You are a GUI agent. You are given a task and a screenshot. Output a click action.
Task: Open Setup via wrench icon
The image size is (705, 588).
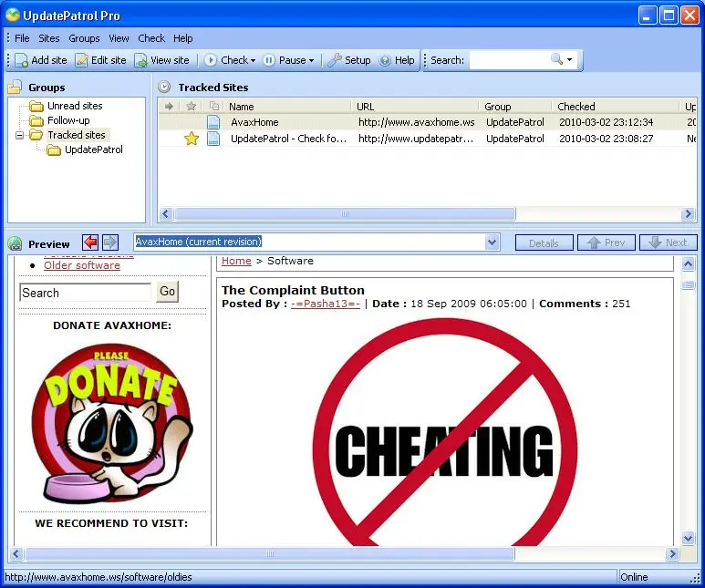pos(335,60)
